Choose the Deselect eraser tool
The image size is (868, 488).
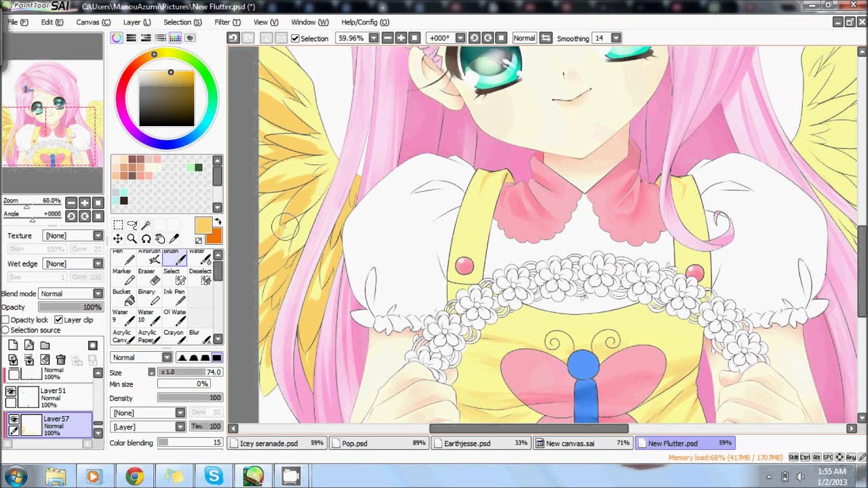(x=200, y=277)
